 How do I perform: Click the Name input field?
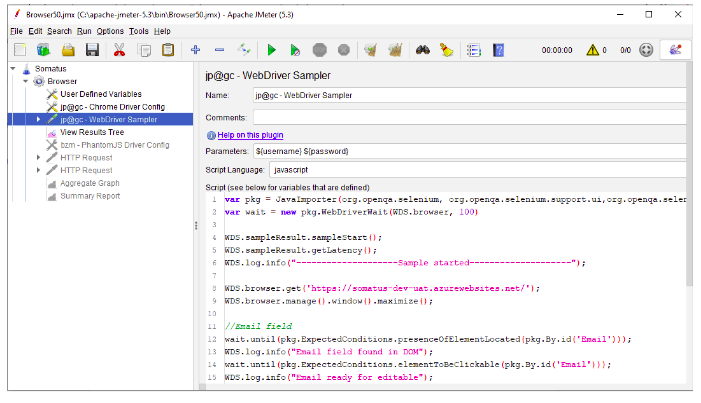(x=469, y=95)
